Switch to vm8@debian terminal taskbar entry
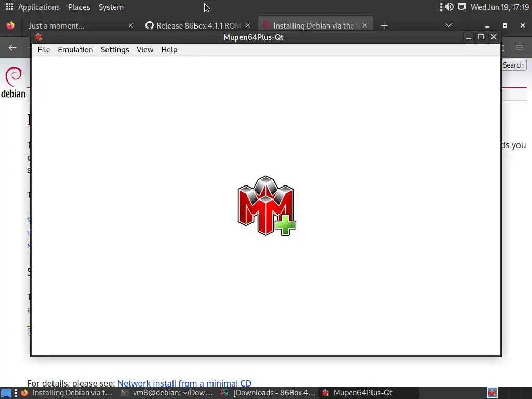 167,393
